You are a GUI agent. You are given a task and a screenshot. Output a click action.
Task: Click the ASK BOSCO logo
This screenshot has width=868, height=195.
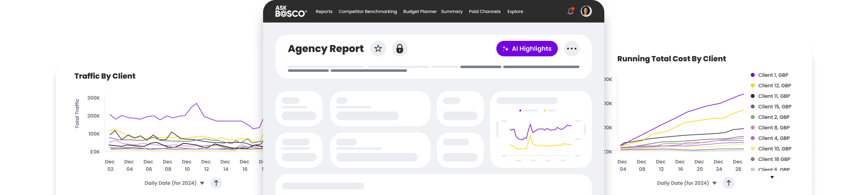(291, 11)
